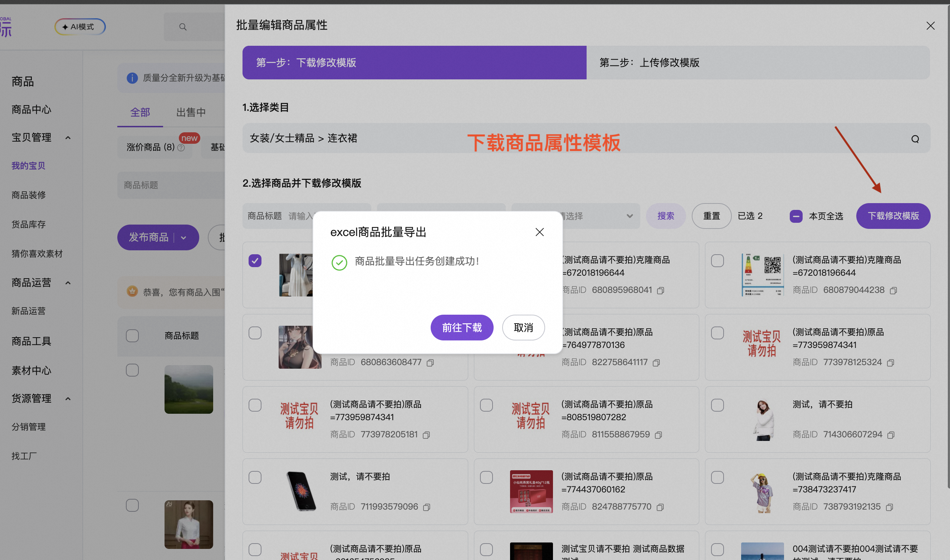Check product with ID 680863608477
Screen dimensions: 950x560
point(255,333)
